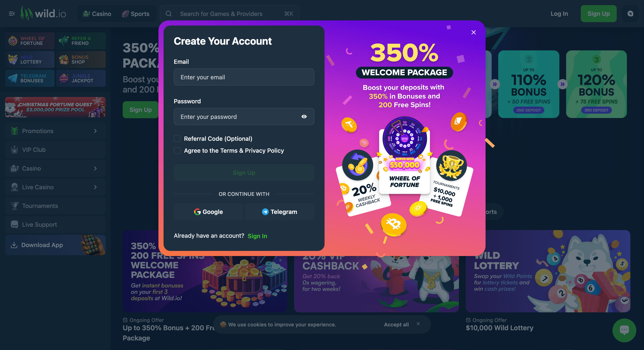
Task: Expand the Casino sidebar section
Action: pos(55,168)
